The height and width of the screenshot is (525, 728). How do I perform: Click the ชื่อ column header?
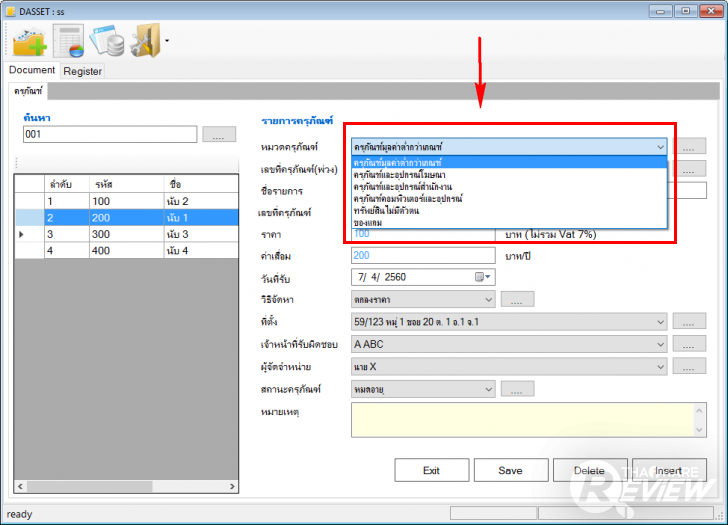(201, 184)
